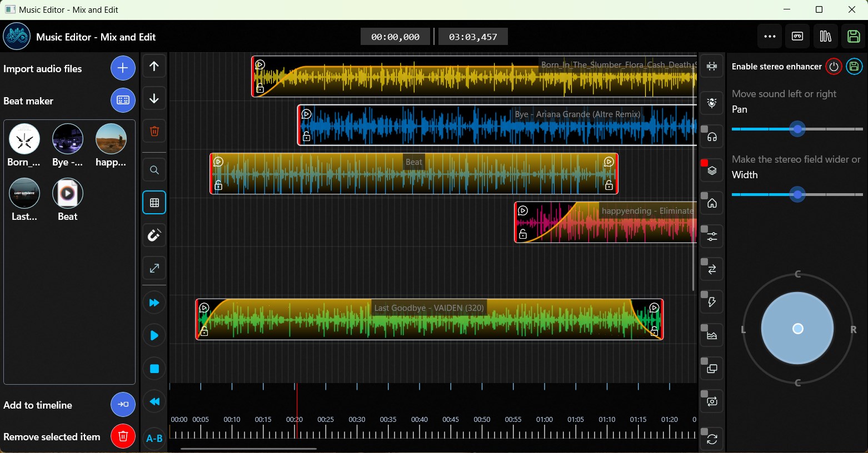Click the Remove selected item button
This screenshot has width=868, height=453.
tap(123, 436)
